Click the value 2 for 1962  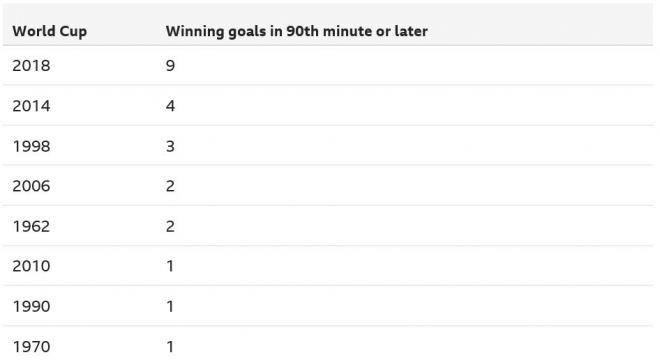(x=170, y=226)
